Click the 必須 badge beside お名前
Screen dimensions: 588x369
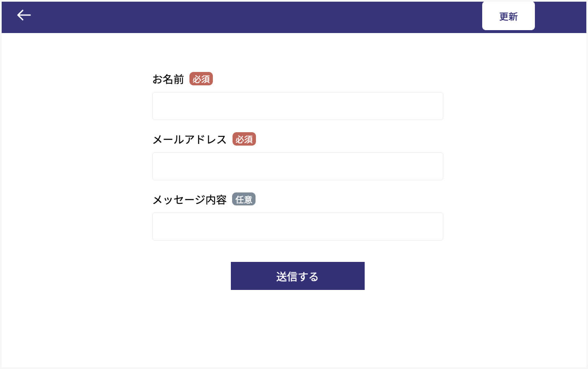201,79
